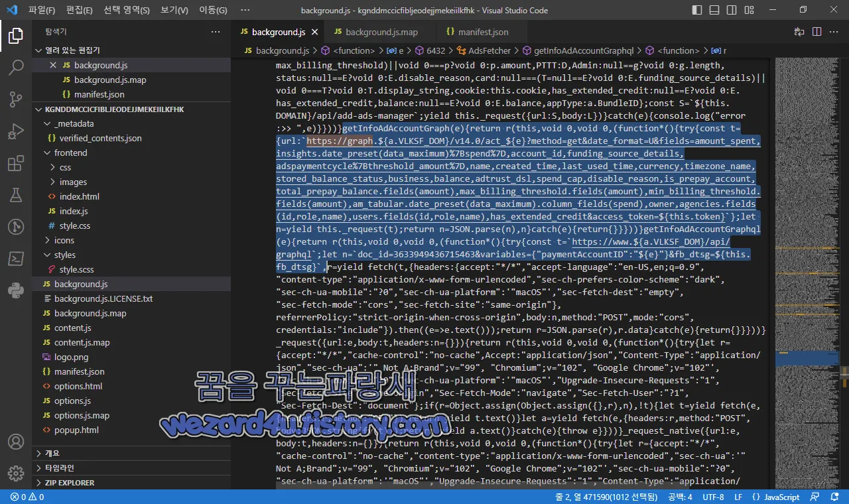Open the 파일(F) menu

point(42,10)
